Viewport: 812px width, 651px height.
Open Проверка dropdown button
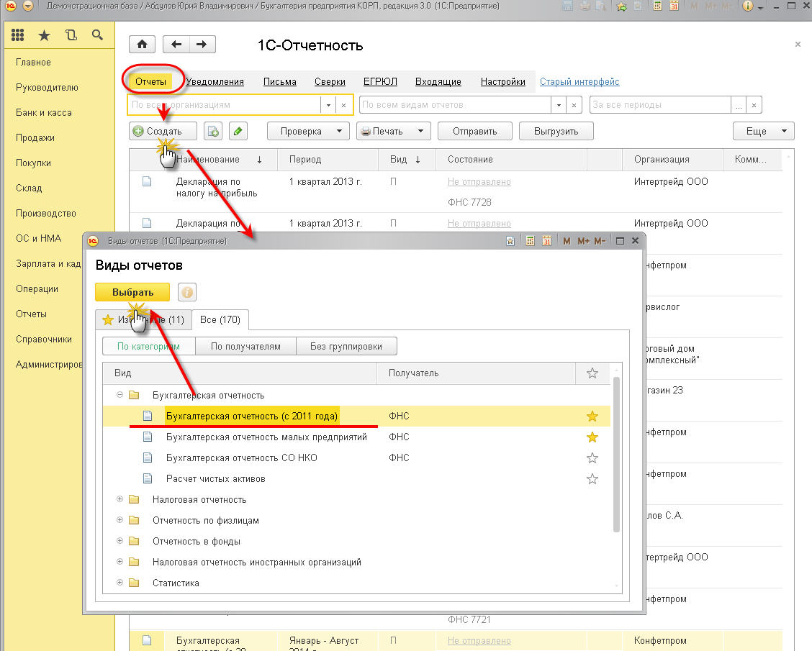tap(309, 132)
